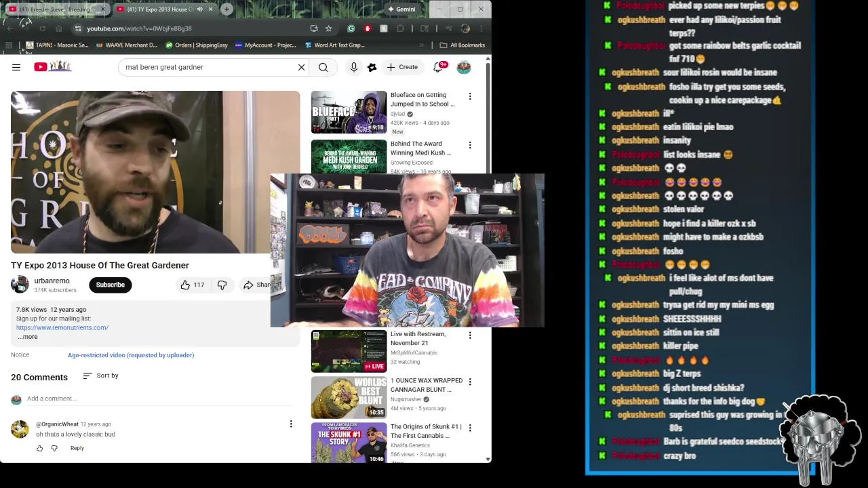Image resolution: width=868 pixels, height=488 pixels.
Task: Go to the YouTube home logo
Action: [x=53, y=66]
